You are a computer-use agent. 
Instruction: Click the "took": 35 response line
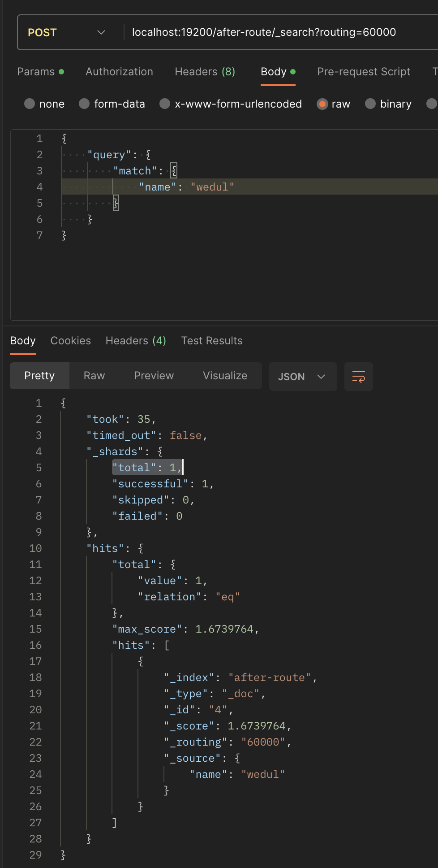click(121, 419)
